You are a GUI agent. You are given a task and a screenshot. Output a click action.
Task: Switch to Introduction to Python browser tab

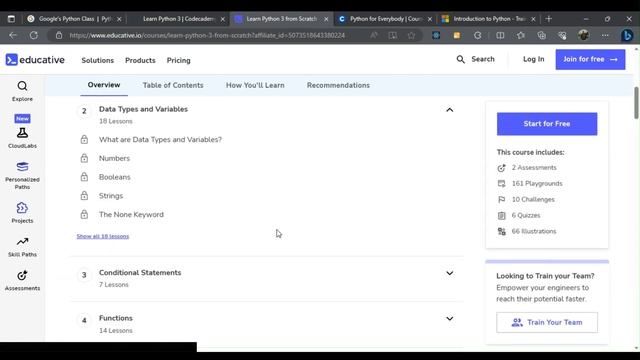coord(489,19)
